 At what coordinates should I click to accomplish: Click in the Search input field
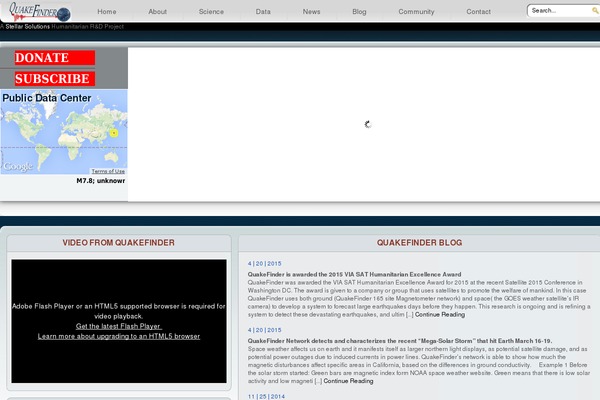tap(554, 11)
